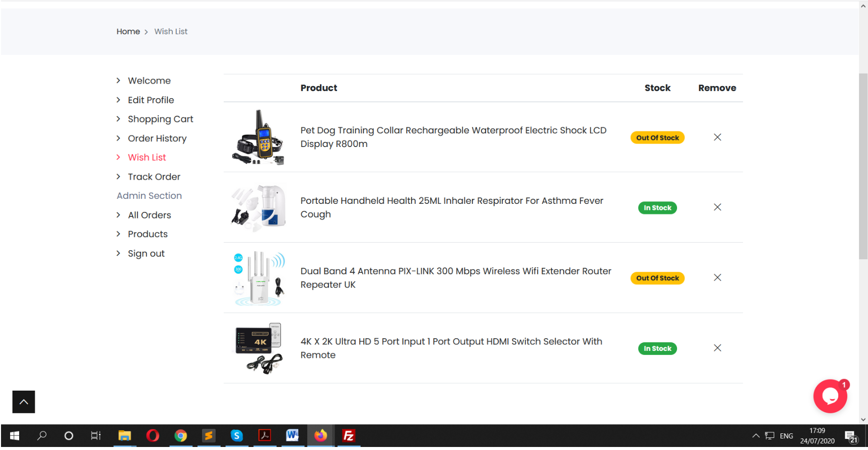868x450 pixels.
Task: Remove the Pet Dog Training Collar item
Action: [717, 137]
